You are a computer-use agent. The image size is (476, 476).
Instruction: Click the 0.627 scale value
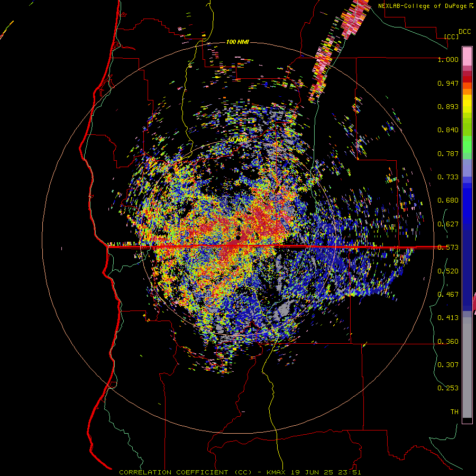point(448,224)
